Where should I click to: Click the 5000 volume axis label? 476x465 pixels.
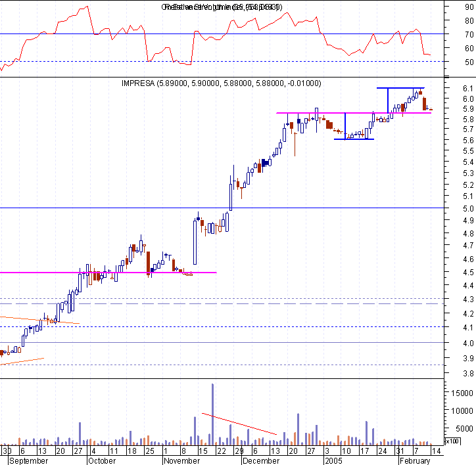[x=464, y=429]
